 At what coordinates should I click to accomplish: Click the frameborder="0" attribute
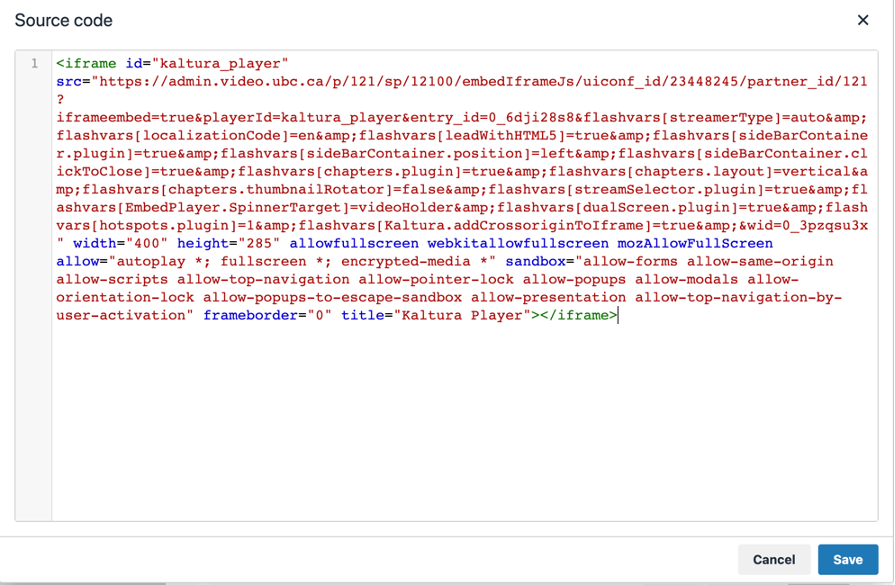(x=267, y=316)
